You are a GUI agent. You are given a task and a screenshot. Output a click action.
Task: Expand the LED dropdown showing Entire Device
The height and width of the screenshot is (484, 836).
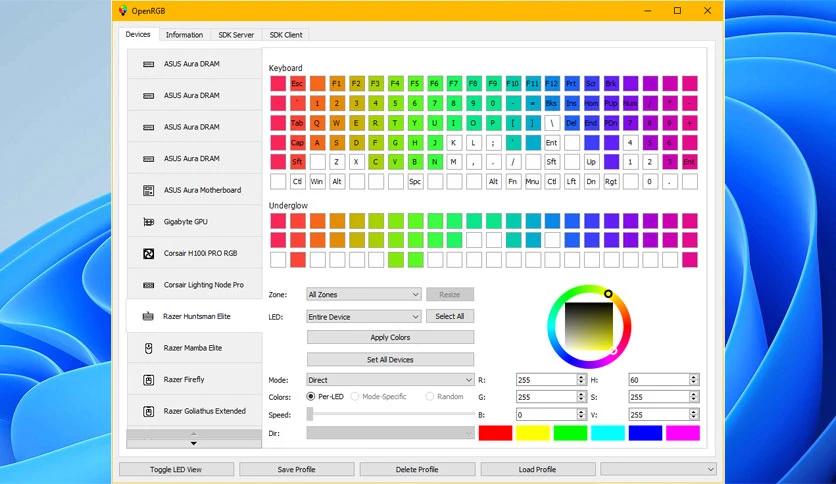[364, 317]
